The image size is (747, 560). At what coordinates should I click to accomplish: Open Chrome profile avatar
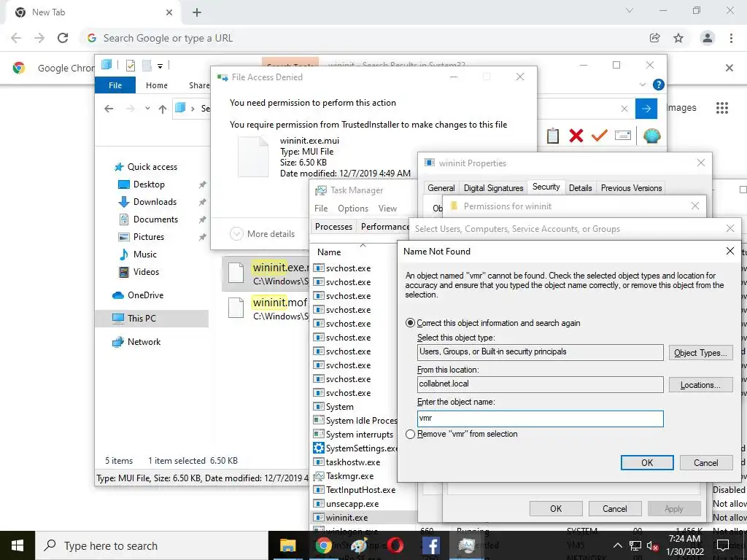coord(708,38)
